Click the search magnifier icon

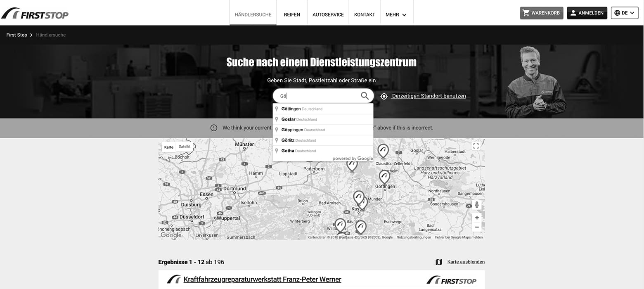point(365,96)
